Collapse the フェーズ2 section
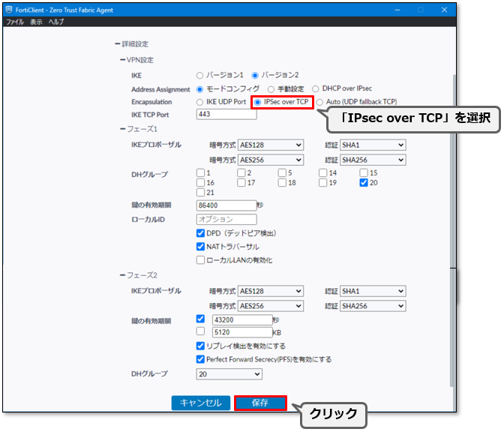The width and height of the screenshot is (504, 435). pyautogui.click(x=122, y=276)
